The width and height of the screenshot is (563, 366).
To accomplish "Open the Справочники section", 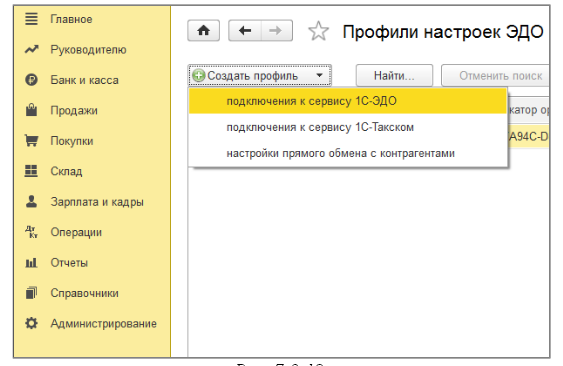I will (x=84, y=293).
